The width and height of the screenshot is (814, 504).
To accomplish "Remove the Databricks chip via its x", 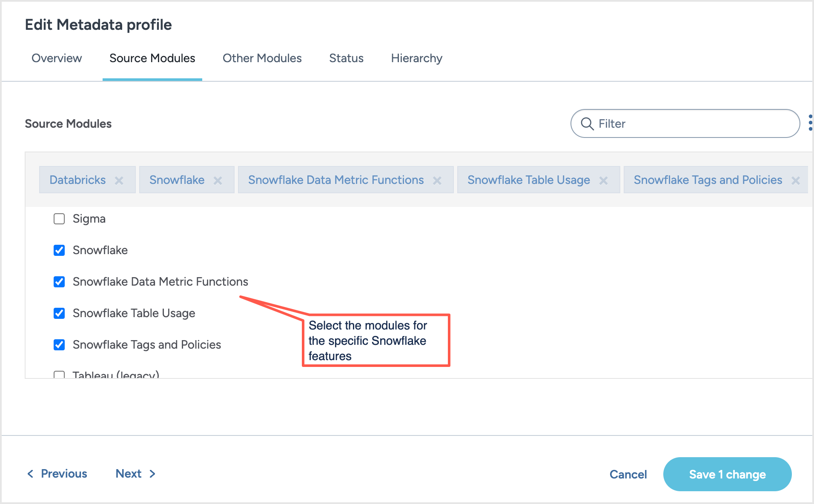I will (119, 180).
